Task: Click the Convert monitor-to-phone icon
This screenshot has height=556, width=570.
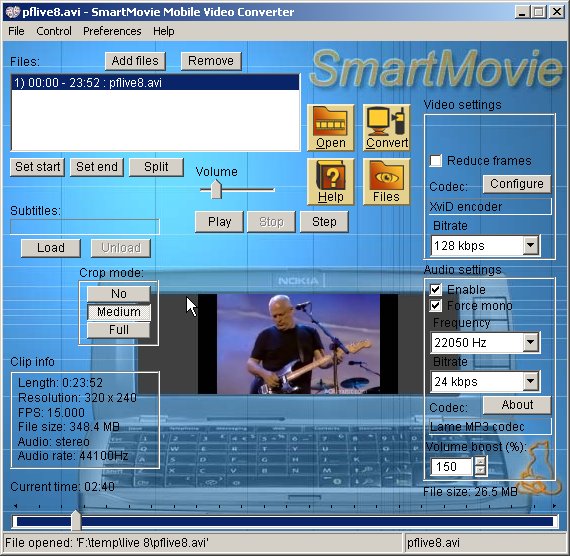Action: tap(386, 128)
